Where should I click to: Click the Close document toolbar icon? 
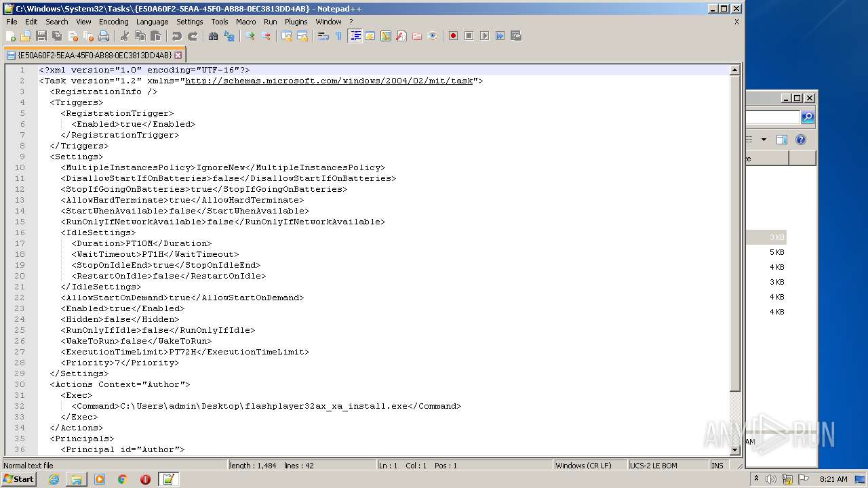tap(73, 36)
